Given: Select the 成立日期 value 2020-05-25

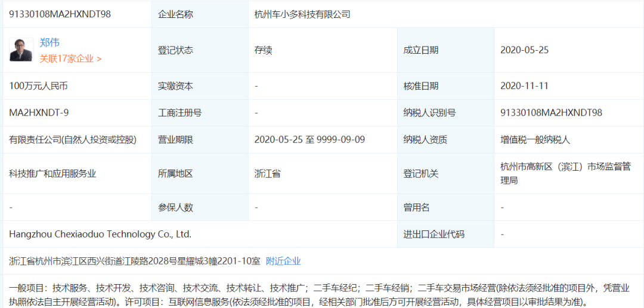Looking at the screenshot, I should (525, 50).
